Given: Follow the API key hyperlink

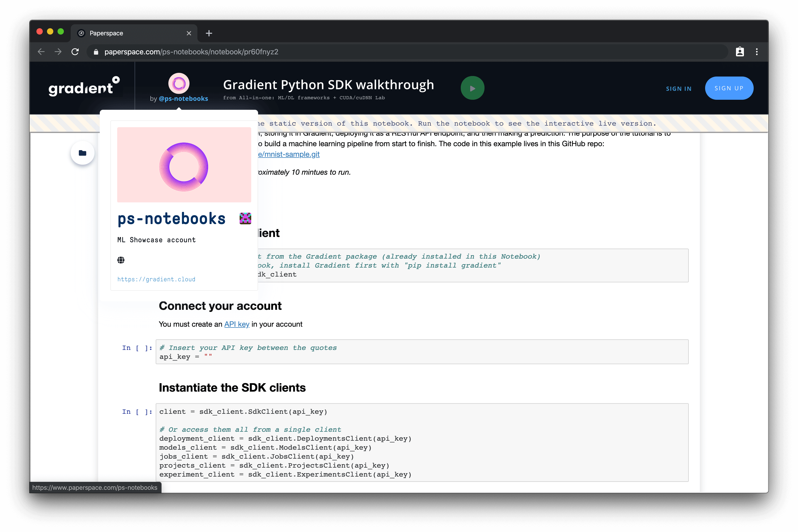Looking at the screenshot, I should (x=237, y=324).
